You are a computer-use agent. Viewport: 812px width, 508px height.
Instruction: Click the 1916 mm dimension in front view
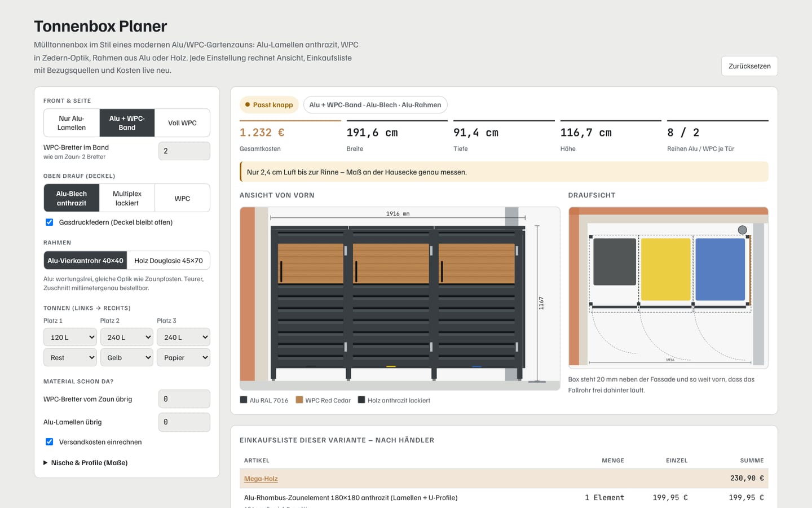click(398, 214)
